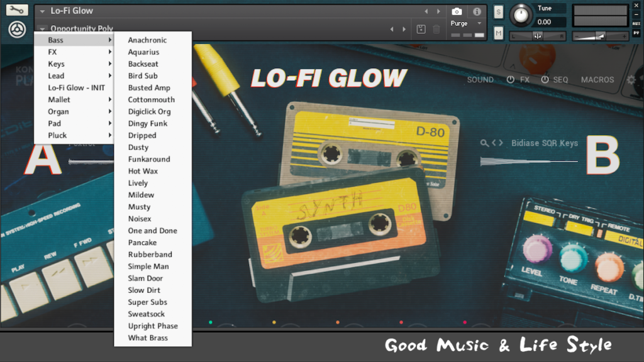The height and width of the screenshot is (362, 644).
Task: Open the sound B search magnifier
Action: coord(484,143)
